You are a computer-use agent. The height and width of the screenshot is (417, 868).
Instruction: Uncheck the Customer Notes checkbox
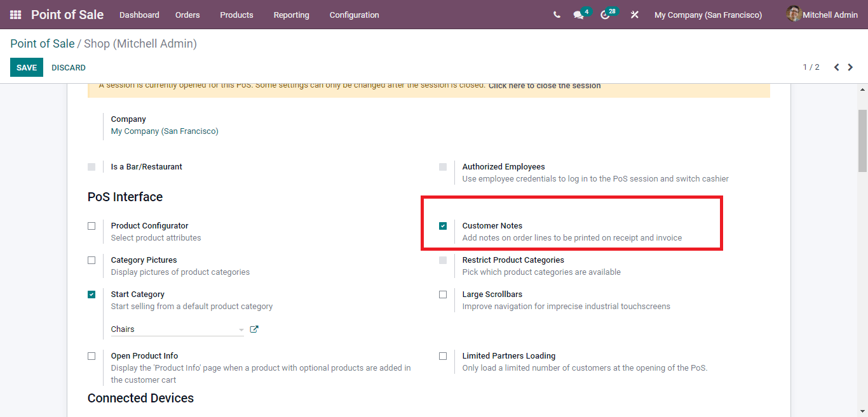click(443, 226)
